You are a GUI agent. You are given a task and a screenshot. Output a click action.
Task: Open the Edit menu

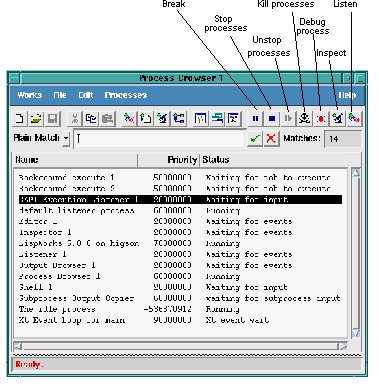(86, 95)
